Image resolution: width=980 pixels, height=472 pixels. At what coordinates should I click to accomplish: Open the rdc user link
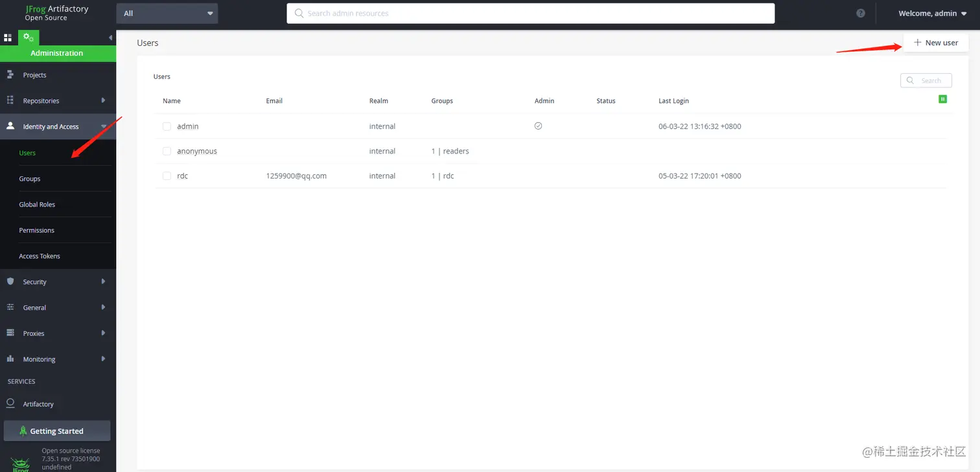click(183, 175)
